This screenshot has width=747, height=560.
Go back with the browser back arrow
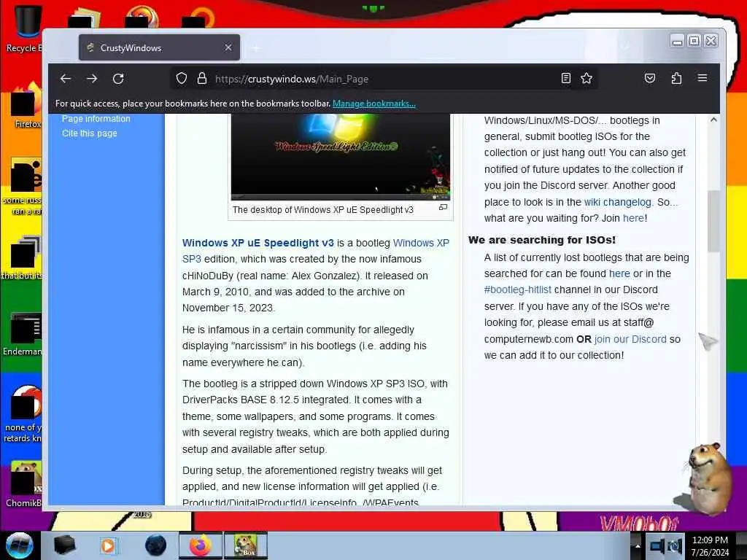(x=66, y=79)
